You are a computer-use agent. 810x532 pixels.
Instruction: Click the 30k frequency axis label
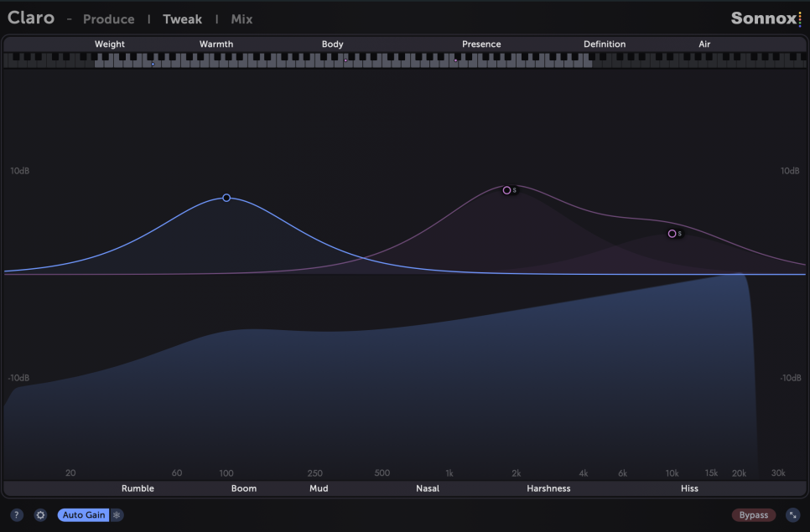tap(778, 473)
